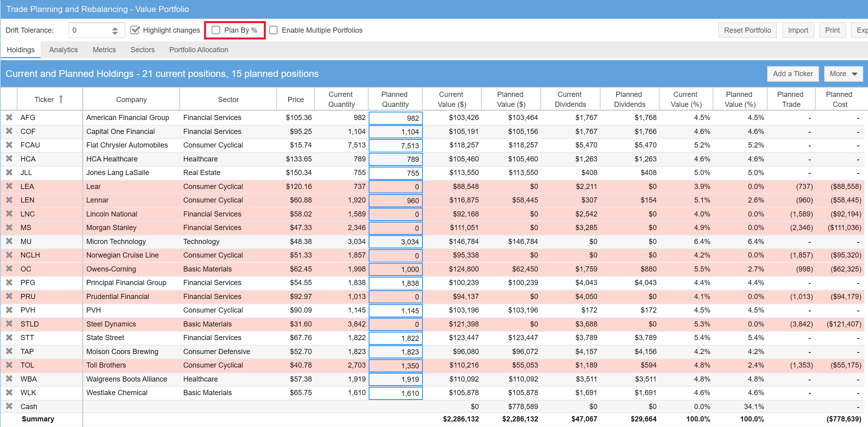The height and width of the screenshot is (427, 868).
Task: Delete HCA holding via its X icon
Action: click(x=9, y=159)
